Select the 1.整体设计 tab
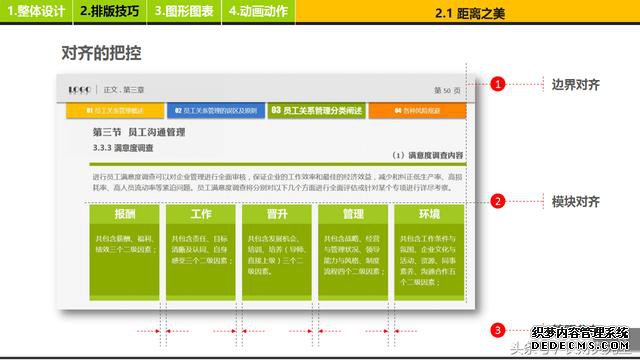This screenshot has height=360, width=640. coord(36,11)
